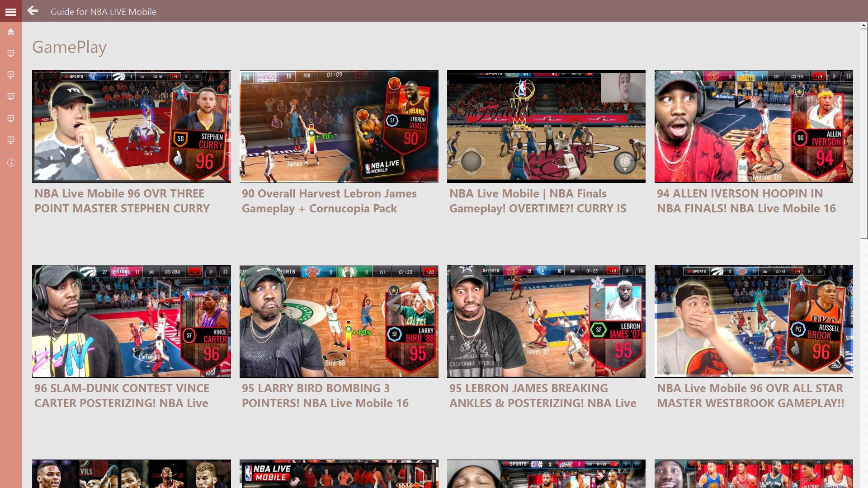Click title 'NBA Live Mobile | NBA Finals Gameplay!'
Viewport: 868px width, 488px height.
pyautogui.click(x=538, y=201)
